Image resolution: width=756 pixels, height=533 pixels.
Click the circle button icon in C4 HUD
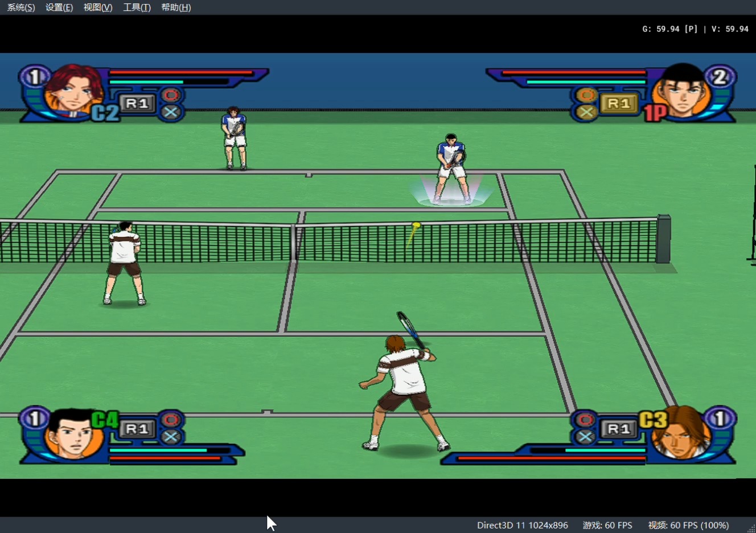click(x=171, y=420)
